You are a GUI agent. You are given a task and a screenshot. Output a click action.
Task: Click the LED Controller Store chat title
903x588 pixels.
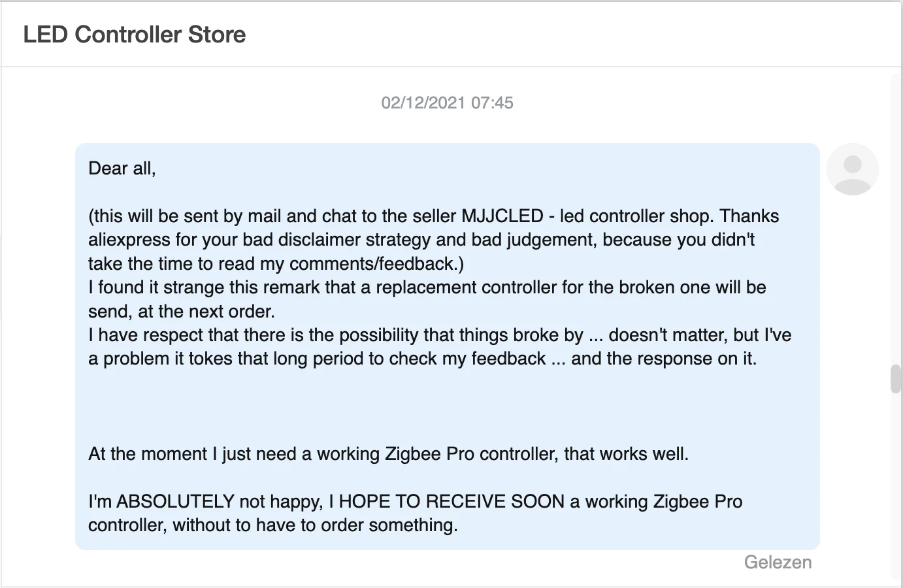(x=135, y=35)
